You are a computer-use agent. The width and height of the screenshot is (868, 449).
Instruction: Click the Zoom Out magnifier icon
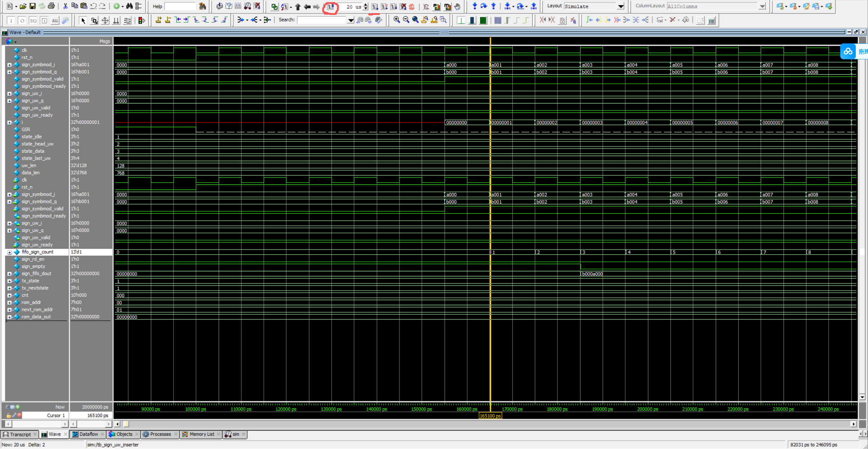(x=406, y=20)
